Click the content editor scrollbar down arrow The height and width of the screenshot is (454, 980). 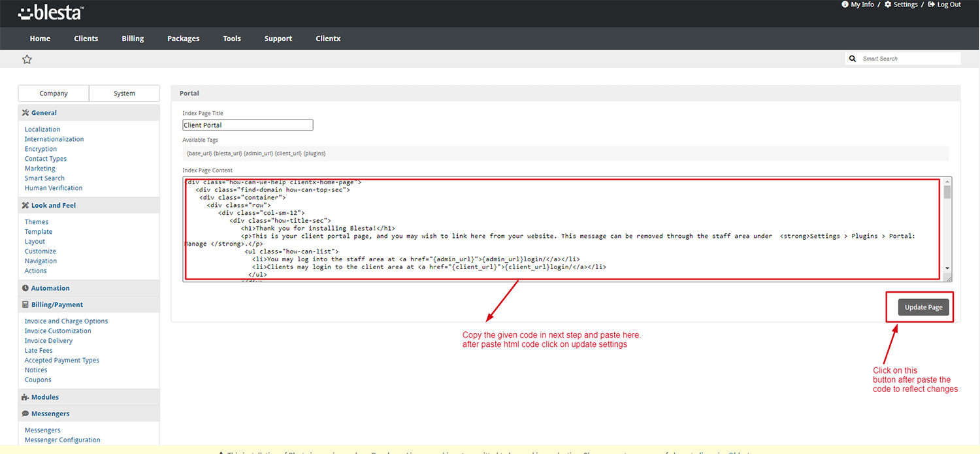(x=947, y=268)
